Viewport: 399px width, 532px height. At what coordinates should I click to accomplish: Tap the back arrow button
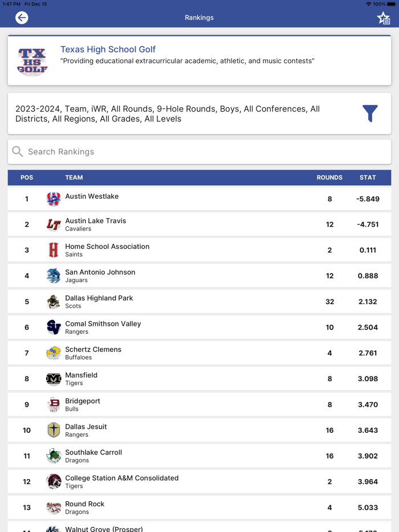(21, 18)
